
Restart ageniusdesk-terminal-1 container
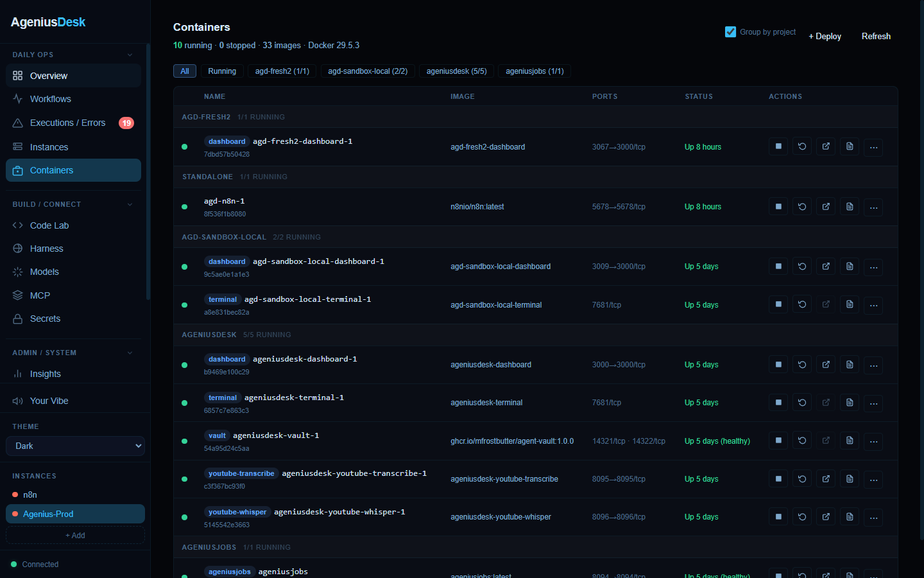(802, 403)
